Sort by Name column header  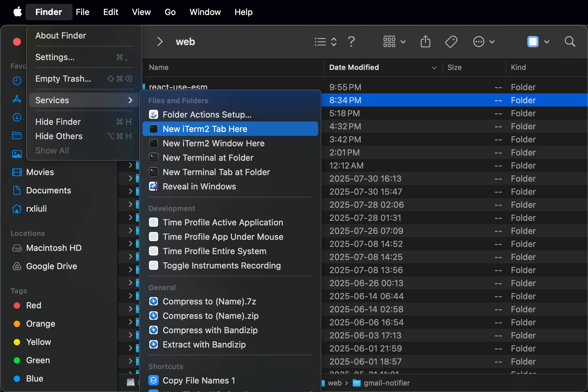pyautogui.click(x=233, y=68)
